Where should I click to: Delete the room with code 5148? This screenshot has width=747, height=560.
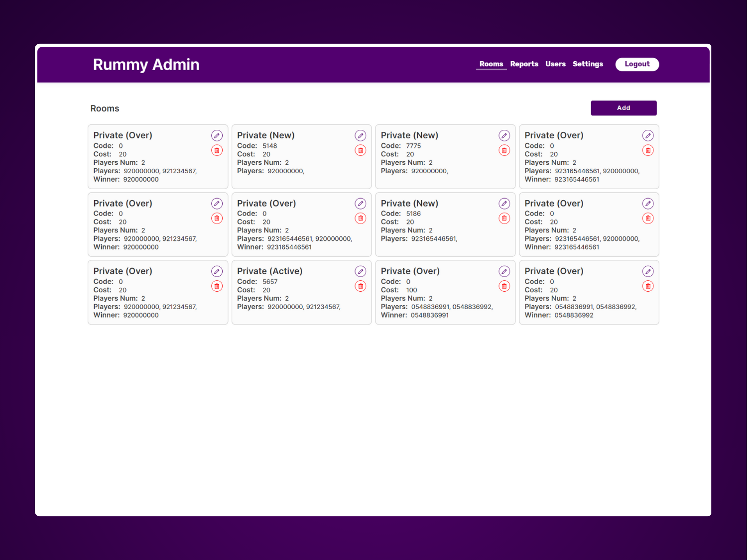click(360, 150)
